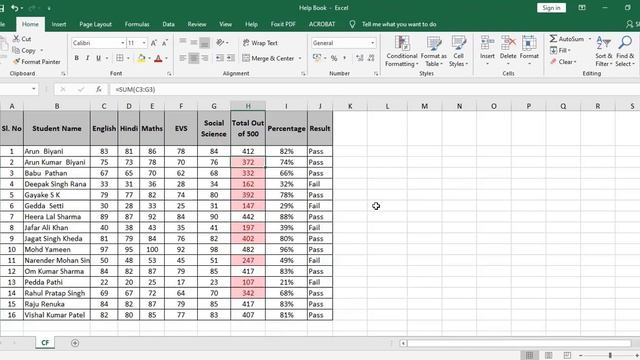Apply the red Font Color A
This screenshot has width=640, height=360.
158,58
